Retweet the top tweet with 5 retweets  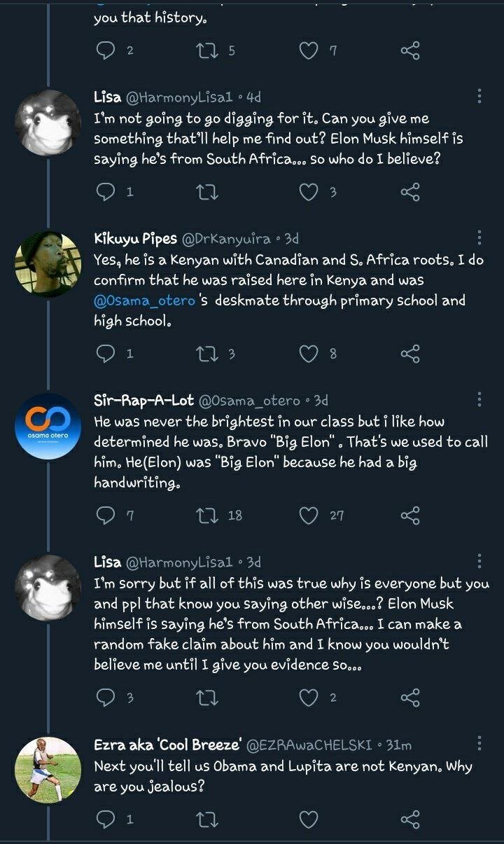coord(208,50)
